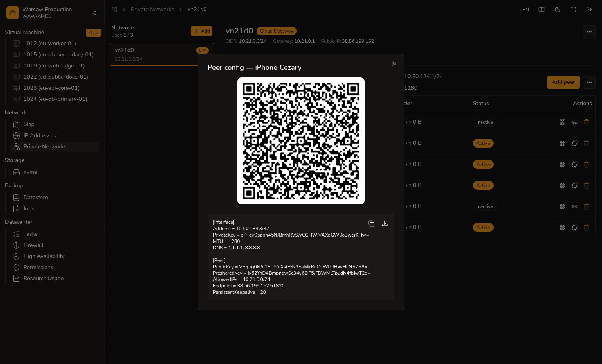Select VM 1018 (eu-web-edge-01)
The width and height of the screenshot is (602, 364).
tap(54, 65)
